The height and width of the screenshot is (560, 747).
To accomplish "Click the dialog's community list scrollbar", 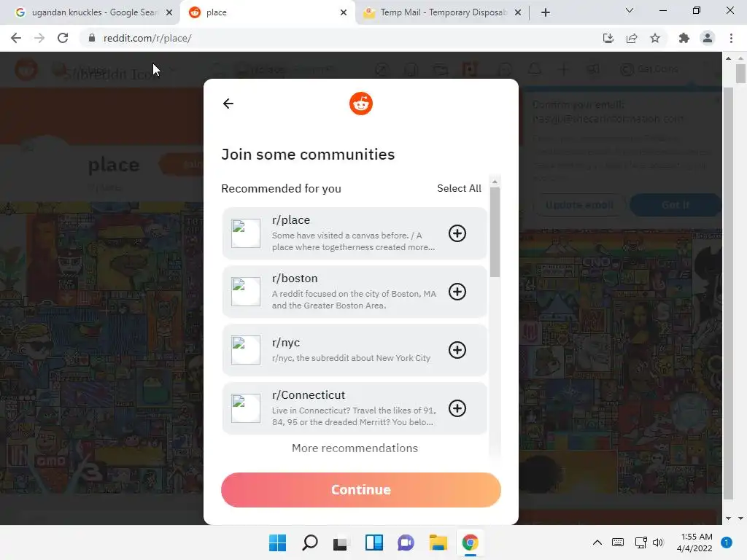I will (495, 232).
